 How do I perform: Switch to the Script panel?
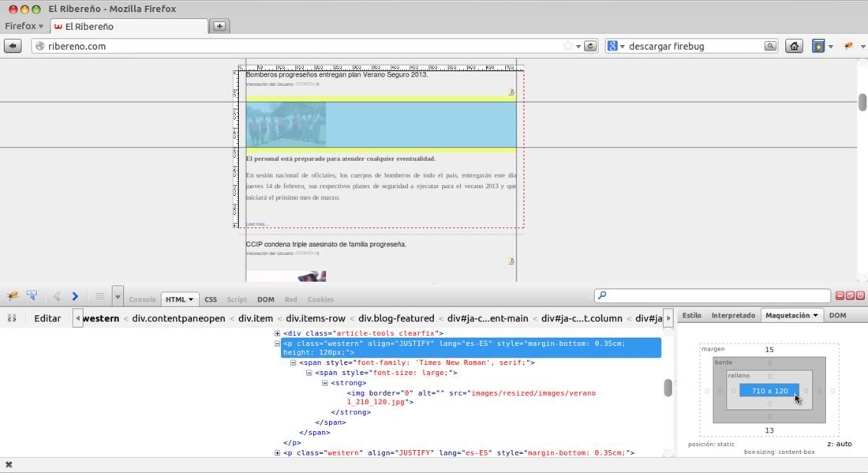[x=237, y=299]
